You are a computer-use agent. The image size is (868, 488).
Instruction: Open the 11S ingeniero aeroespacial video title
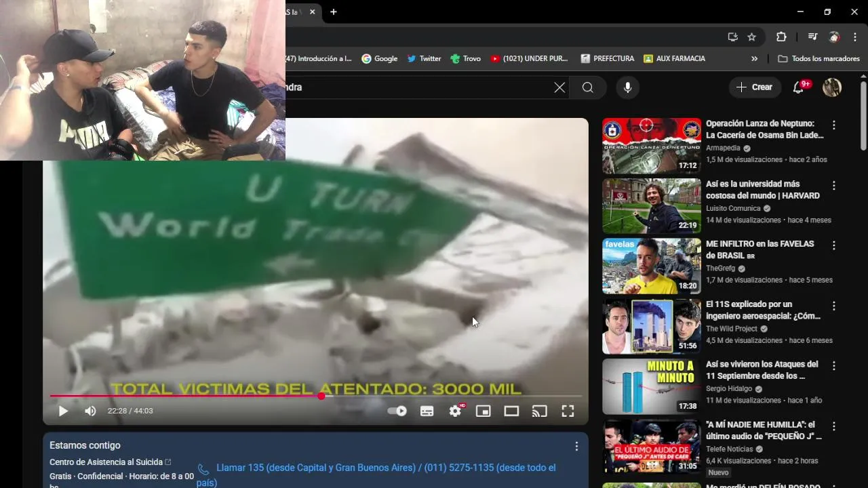[x=763, y=310]
